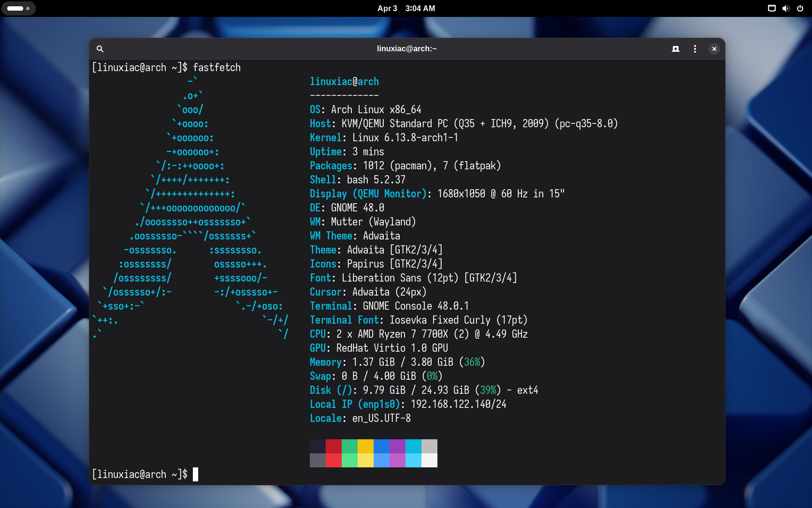Viewport: 812px width, 508px height.
Task: Click the bright cyan bottom-row swatch
Action: 413,460
